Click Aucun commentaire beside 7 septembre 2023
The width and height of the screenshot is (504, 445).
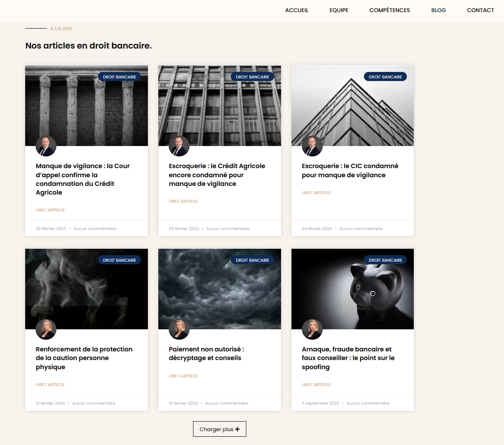(368, 403)
